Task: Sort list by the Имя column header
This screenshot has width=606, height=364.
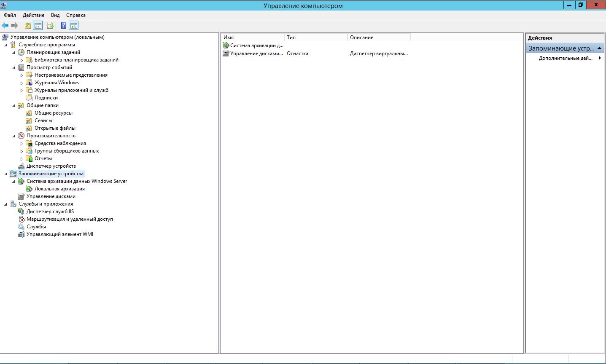Action: 253,37
